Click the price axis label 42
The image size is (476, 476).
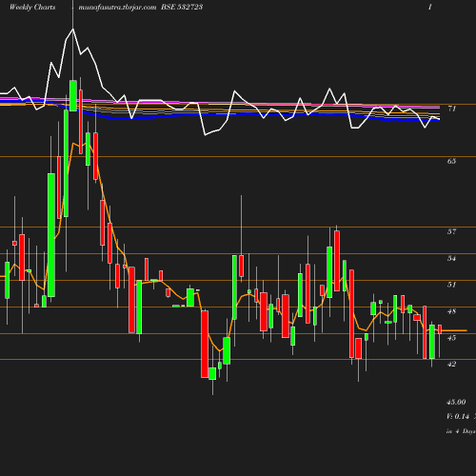(x=451, y=364)
